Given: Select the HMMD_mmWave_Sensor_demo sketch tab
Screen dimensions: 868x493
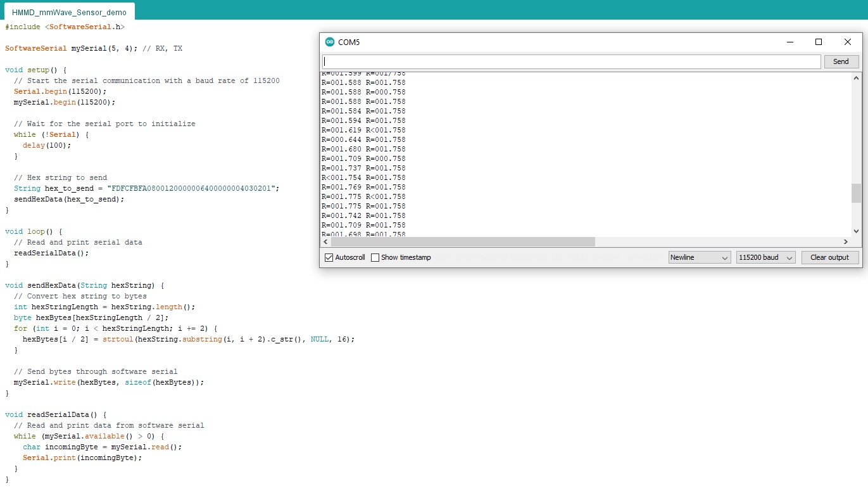Looking at the screenshot, I should click(x=68, y=11).
